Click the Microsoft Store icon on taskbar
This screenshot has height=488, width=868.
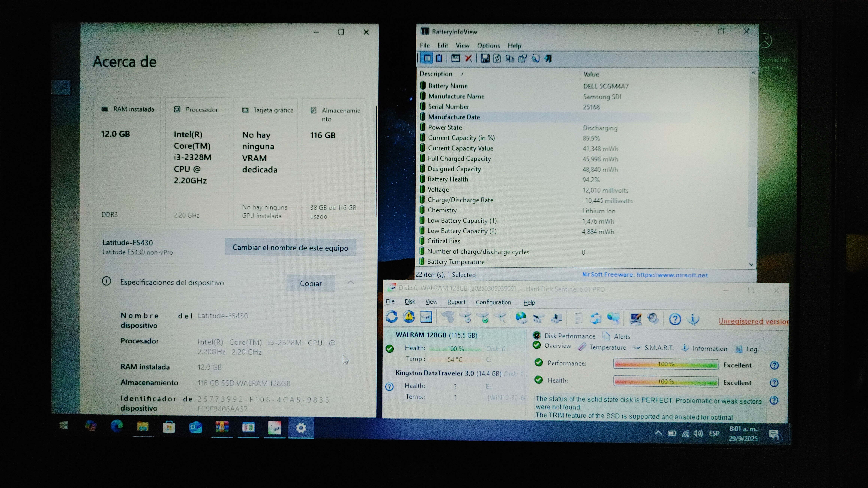click(169, 427)
